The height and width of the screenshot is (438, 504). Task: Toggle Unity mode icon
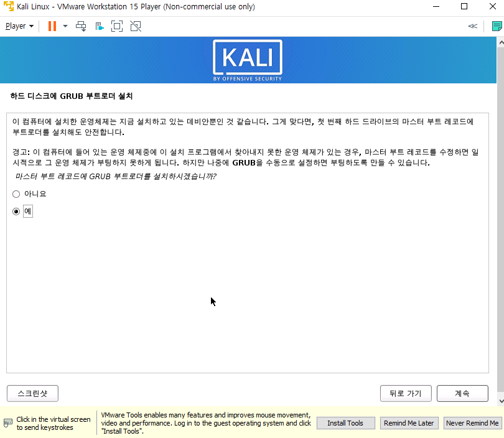point(136,26)
